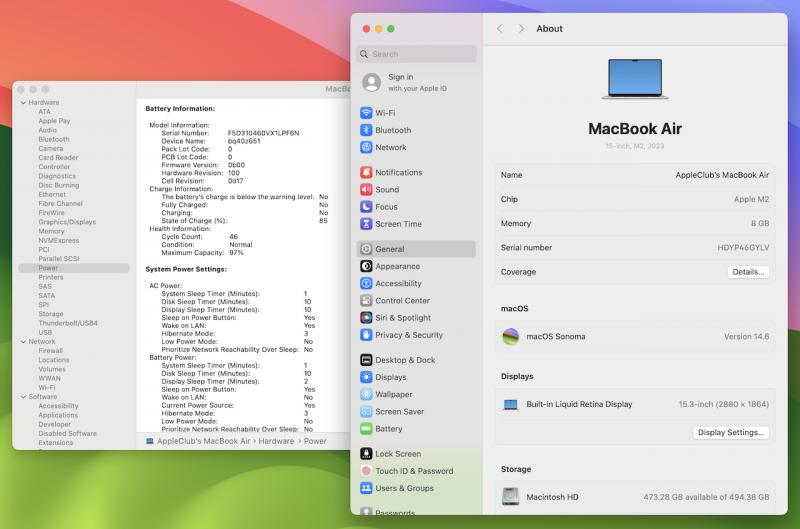
Task: Click Hardware in the bottom path bar
Action: click(x=276, y=441)
